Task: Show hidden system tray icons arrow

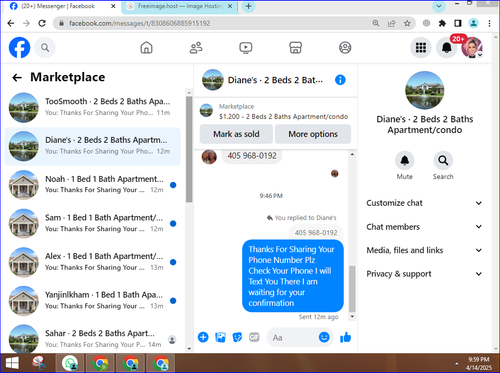Action: click(x=456, y=363)
